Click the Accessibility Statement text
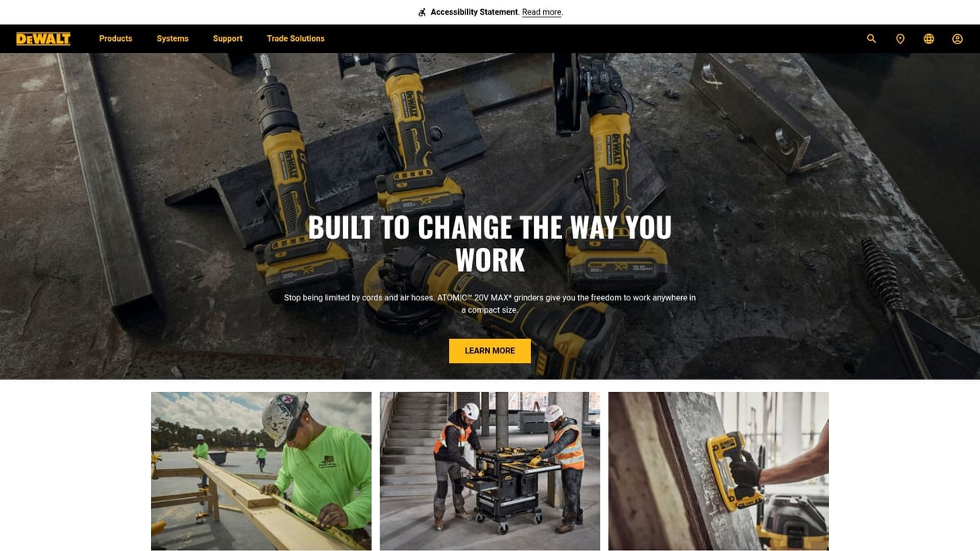 click(x=474, y=12)
